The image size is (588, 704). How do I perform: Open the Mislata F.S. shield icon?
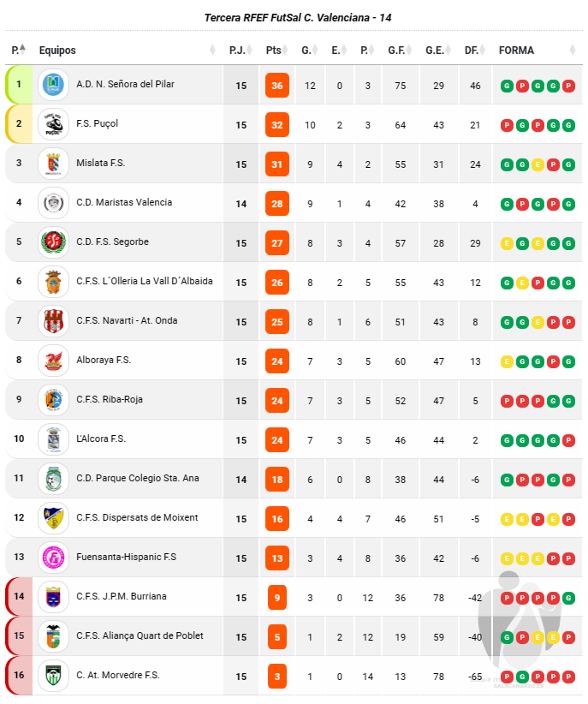point(53,164)
